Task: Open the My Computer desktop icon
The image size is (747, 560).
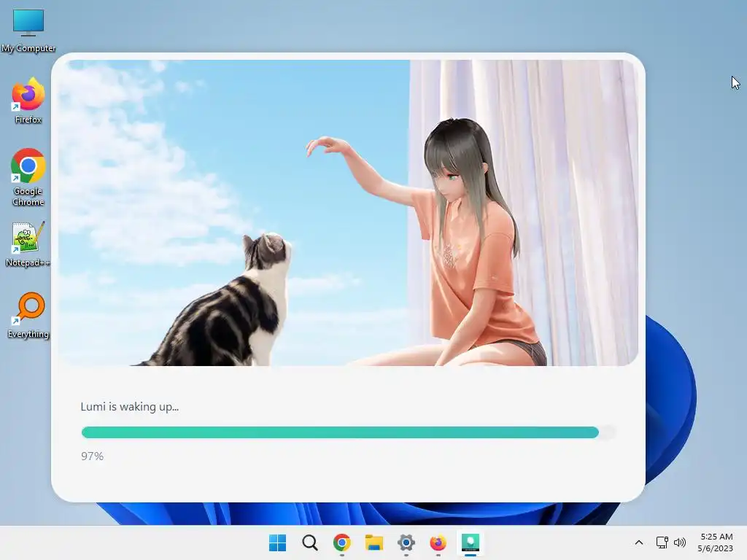Action: 28,31
